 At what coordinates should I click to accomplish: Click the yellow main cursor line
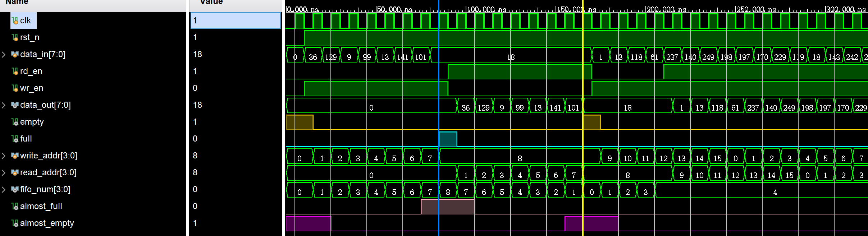pyautogui.click(x=583, y=119)
